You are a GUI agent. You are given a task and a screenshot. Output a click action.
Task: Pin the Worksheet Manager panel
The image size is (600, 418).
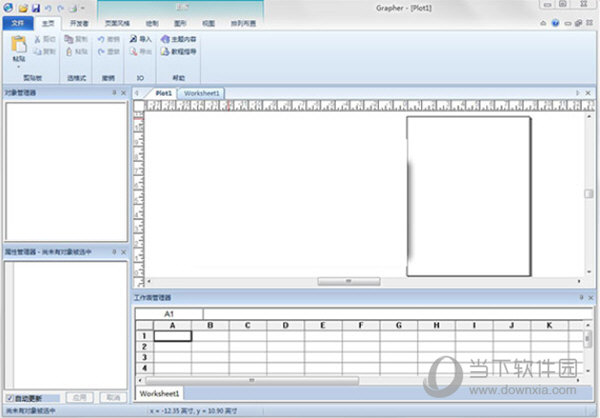coord(581,297)
